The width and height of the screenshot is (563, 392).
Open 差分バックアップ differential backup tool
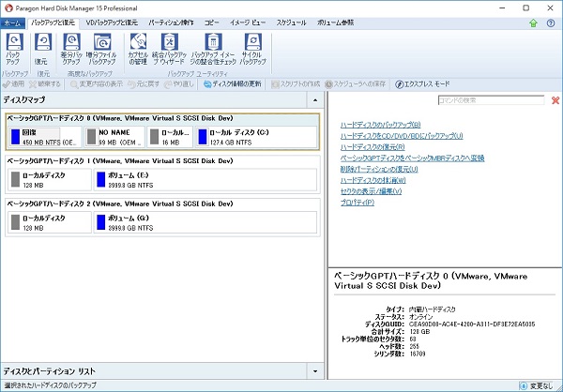click(x=72, y=49)
